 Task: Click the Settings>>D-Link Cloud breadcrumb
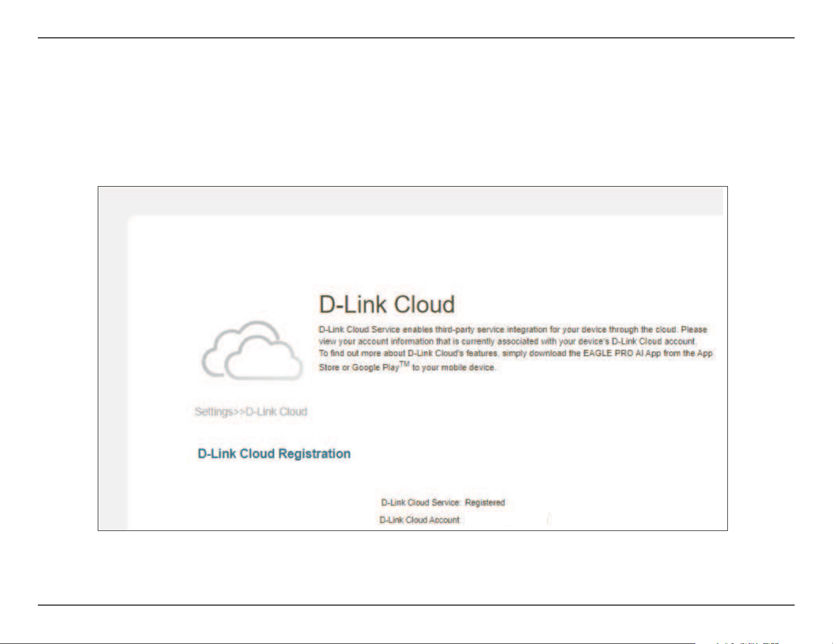pos(251,412)
